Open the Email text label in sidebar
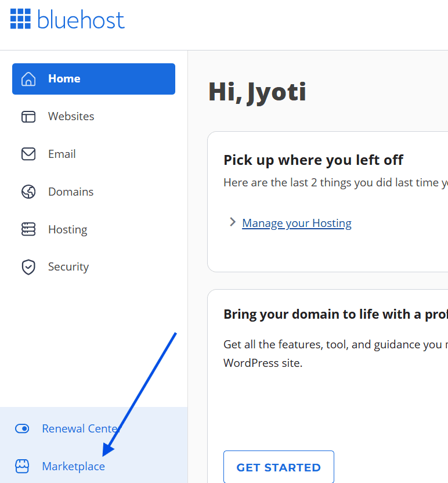448x483 pixels. click(x=62, y=154)
